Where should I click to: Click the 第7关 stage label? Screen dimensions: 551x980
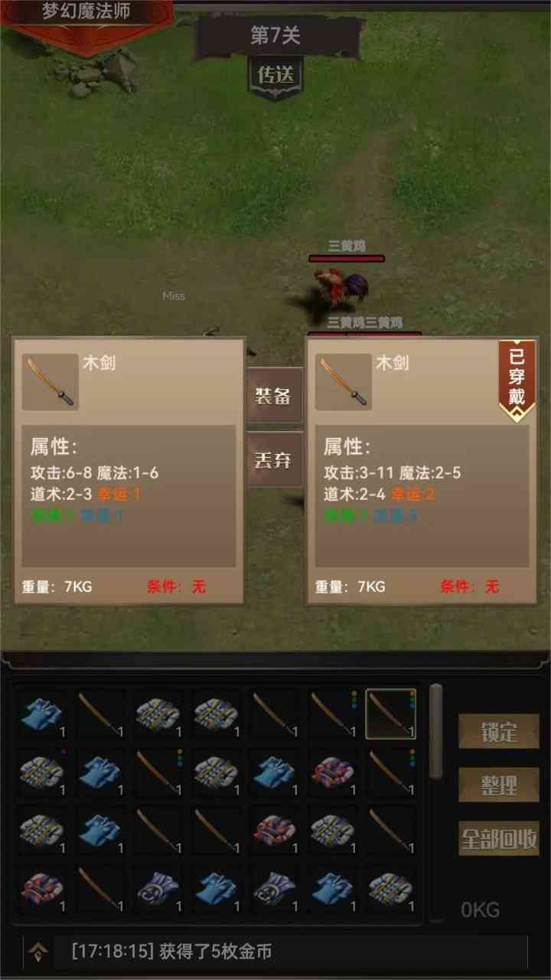click(x=275, y=35)
